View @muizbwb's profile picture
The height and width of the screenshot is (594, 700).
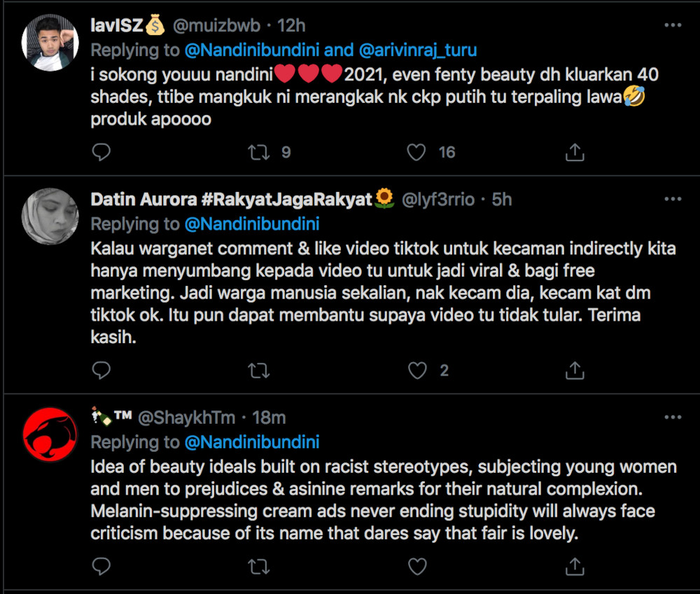(x=50, y=42)
